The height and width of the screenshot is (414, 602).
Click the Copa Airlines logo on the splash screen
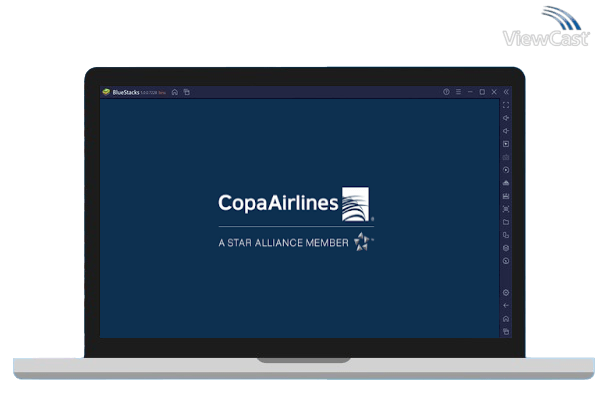click(296, 204)
